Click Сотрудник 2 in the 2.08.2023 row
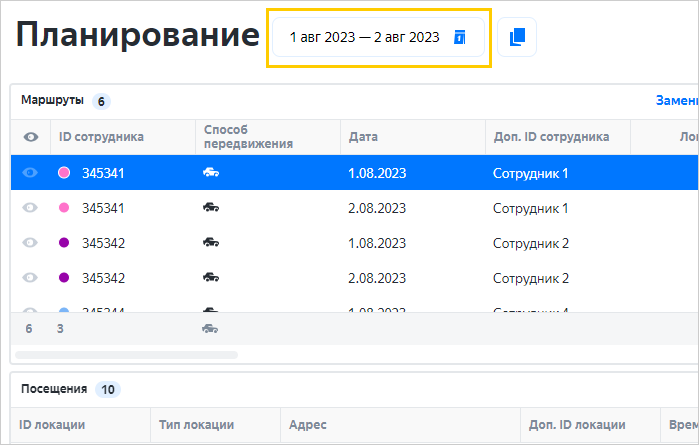The height and width of the screenshot is (445, 699). click(x=530, y=278)
